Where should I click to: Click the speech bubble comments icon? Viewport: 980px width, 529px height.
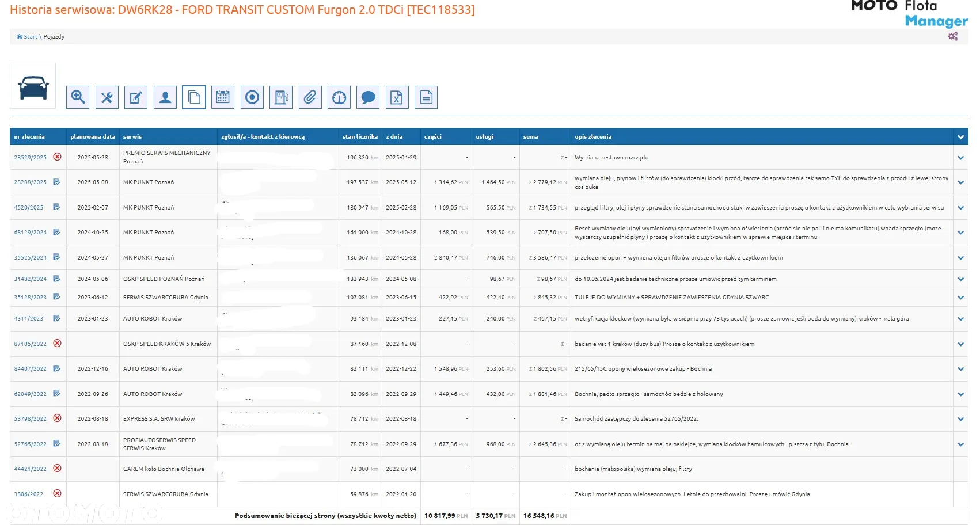368,97
